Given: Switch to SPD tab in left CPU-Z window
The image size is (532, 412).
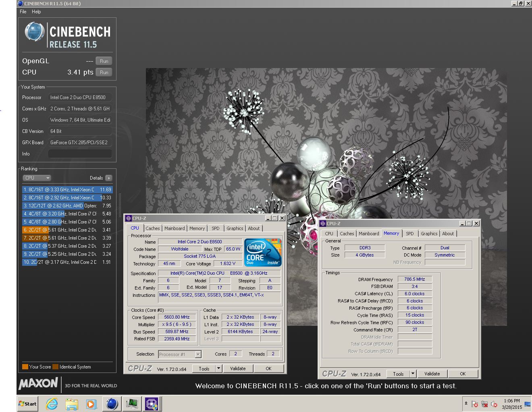Looking at the screenshot, I should tap(216, 228).
